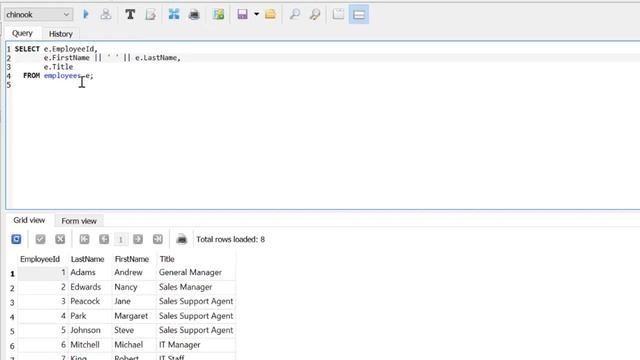This screenshot has height=360, width=640.
Task: Open the save options dropdown arrow
Action: pyautogui.click(x=257, y=14)
